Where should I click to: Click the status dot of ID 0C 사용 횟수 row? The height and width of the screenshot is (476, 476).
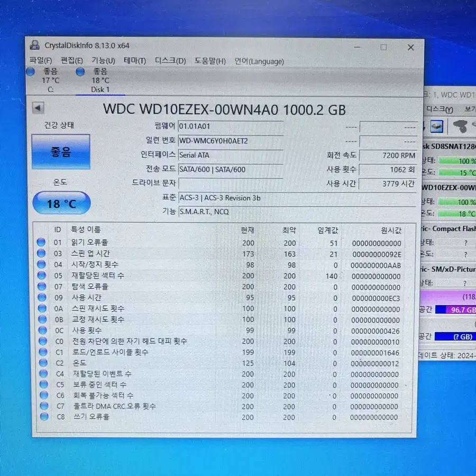(43, 330)
